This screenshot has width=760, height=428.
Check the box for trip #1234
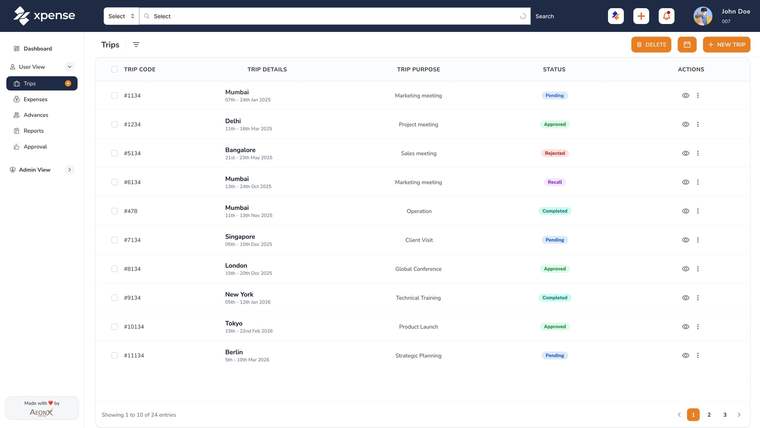point(114,125)
